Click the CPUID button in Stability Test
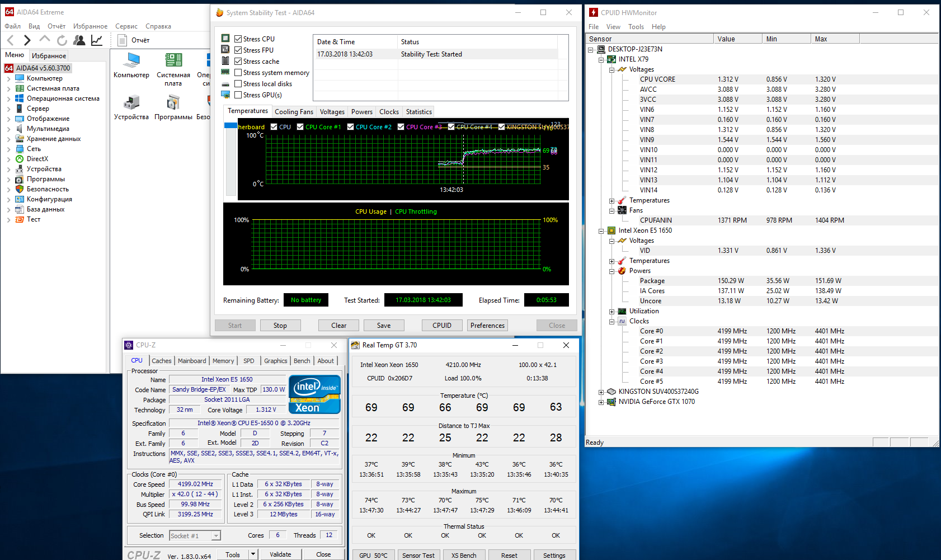941x560 pixels. tap(442, 326)
